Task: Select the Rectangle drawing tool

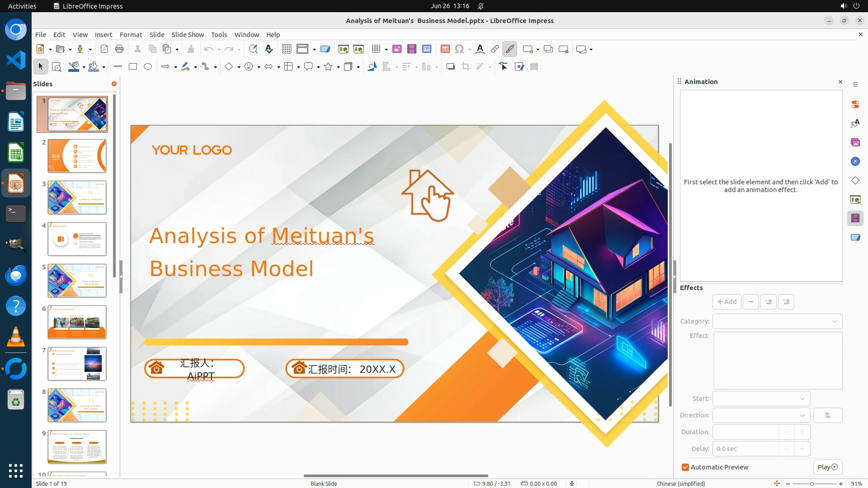Action: (133, 67)
